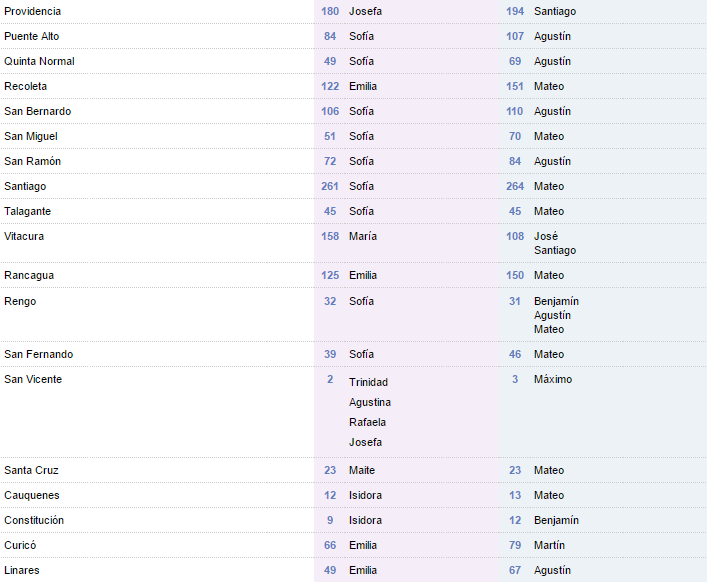Click San Bernardo in the list
707x582 pixels.
click(37, 111)
